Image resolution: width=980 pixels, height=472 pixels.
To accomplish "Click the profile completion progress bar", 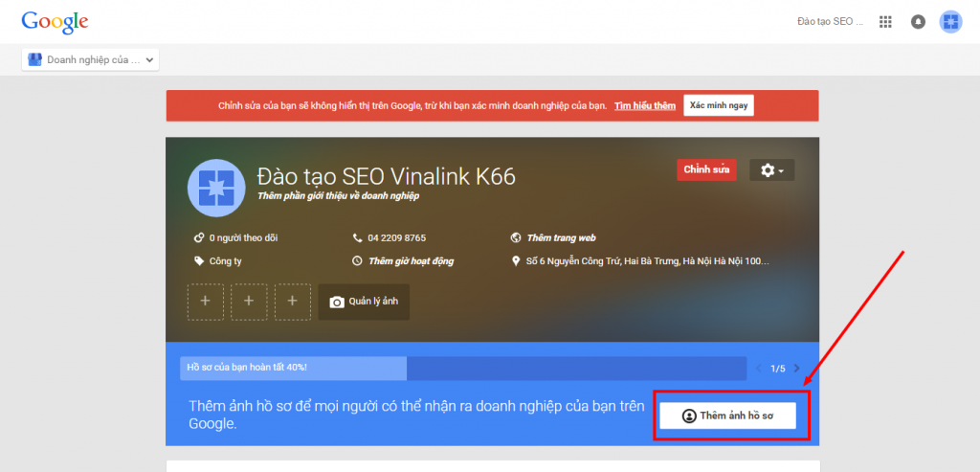I will (462, 368).
